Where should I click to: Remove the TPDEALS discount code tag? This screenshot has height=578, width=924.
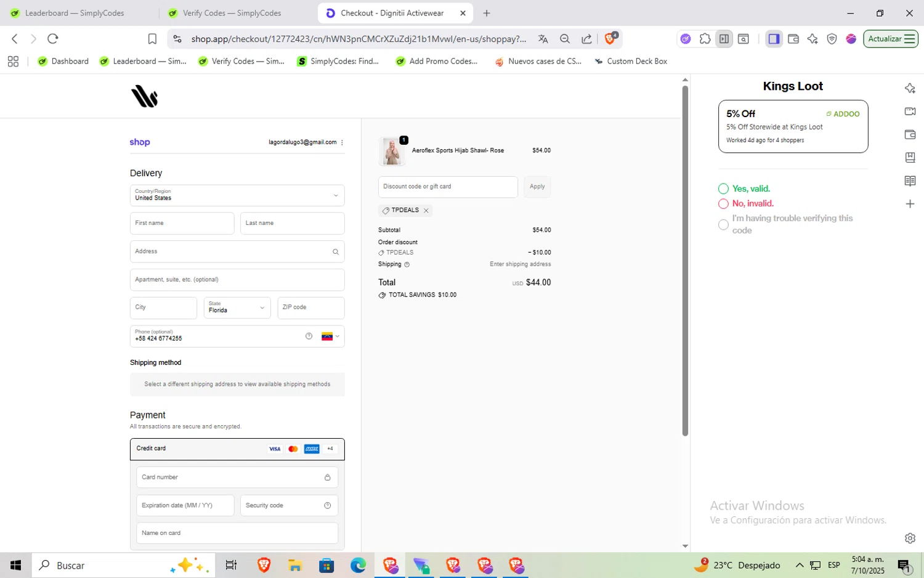[426, 211]
